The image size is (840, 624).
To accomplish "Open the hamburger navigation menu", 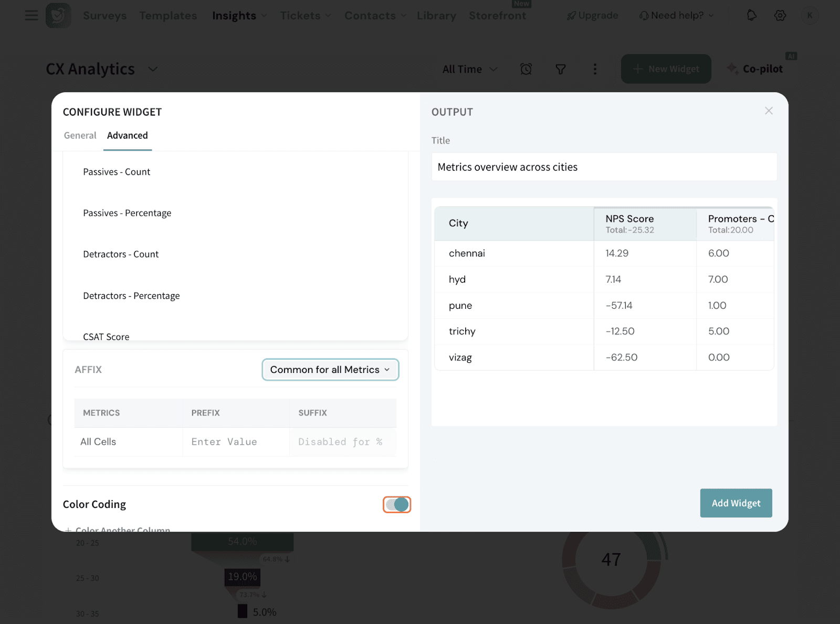I will tap(31, 15).
